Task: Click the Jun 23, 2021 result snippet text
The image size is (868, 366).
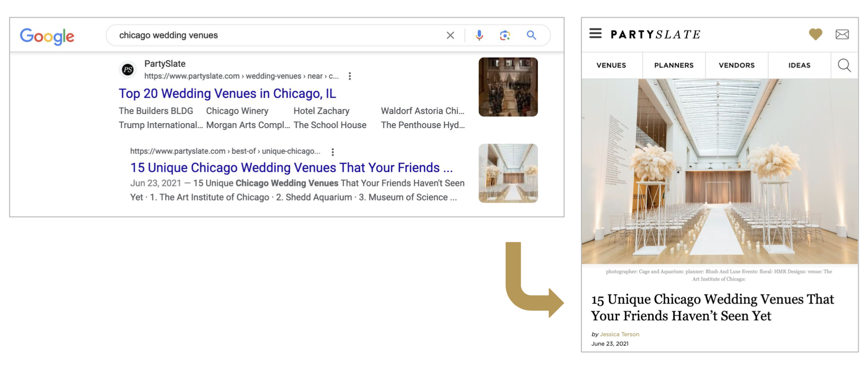Action: (x=297, y=190)
